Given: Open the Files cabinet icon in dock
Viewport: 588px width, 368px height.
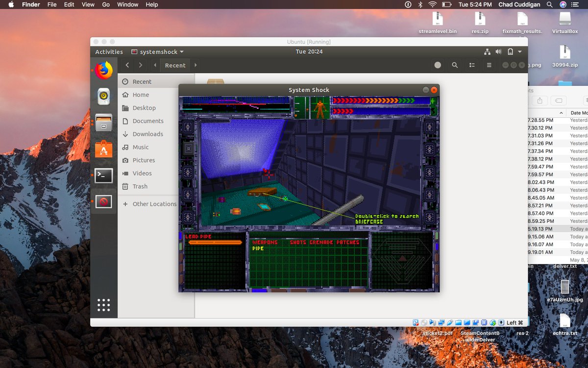Looking at the screenshot, I should tap(103, 123).
